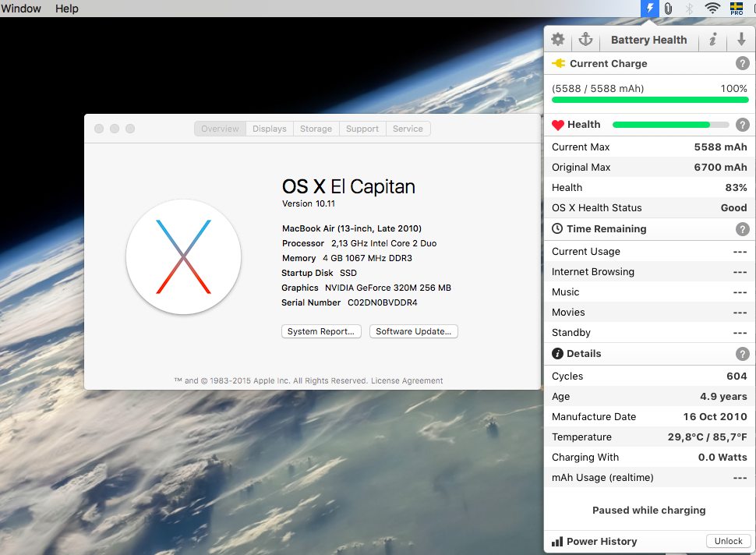Click the Processor 2,13 GHz Intel Core 2 Duo line
Screen dimensions: 756x555
tap(359, 243)
